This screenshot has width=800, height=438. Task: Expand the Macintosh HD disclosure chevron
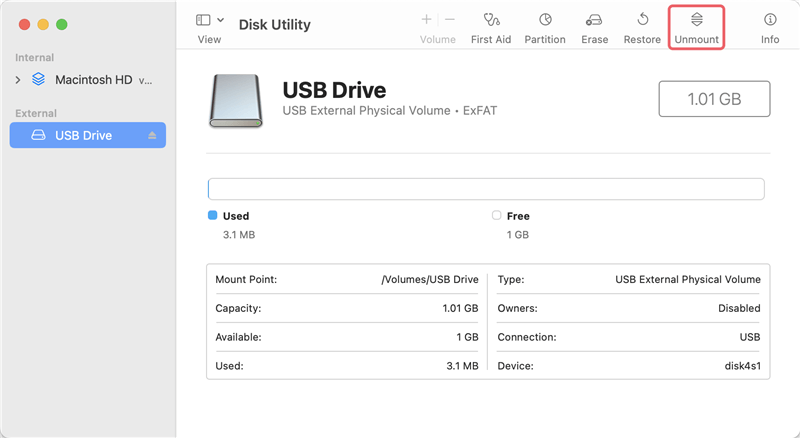(x=18, y=80)
